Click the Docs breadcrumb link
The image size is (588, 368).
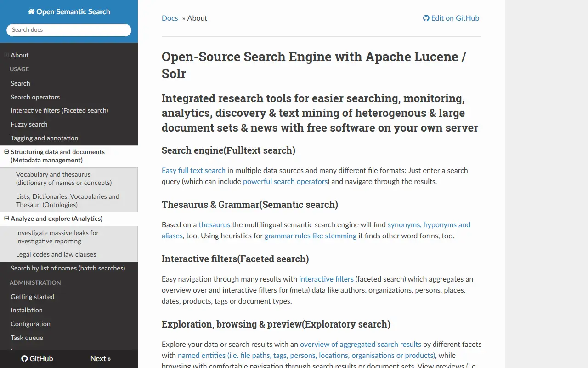pos(170,18)
